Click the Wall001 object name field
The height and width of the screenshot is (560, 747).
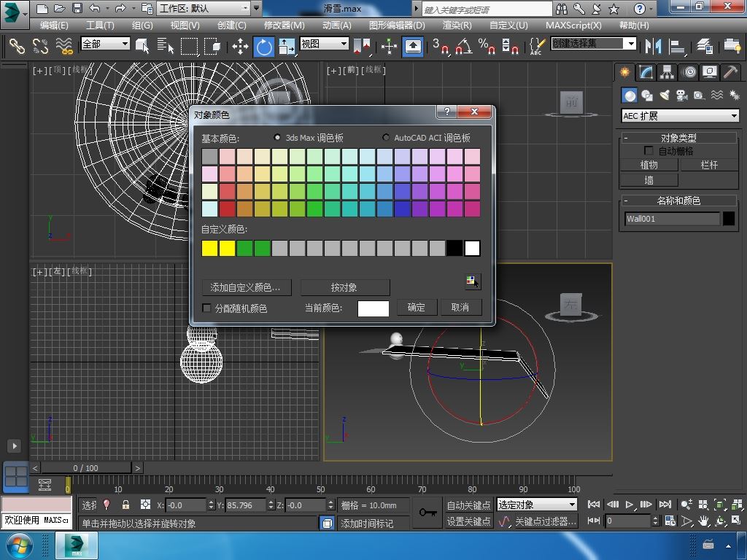click(672, 219)
